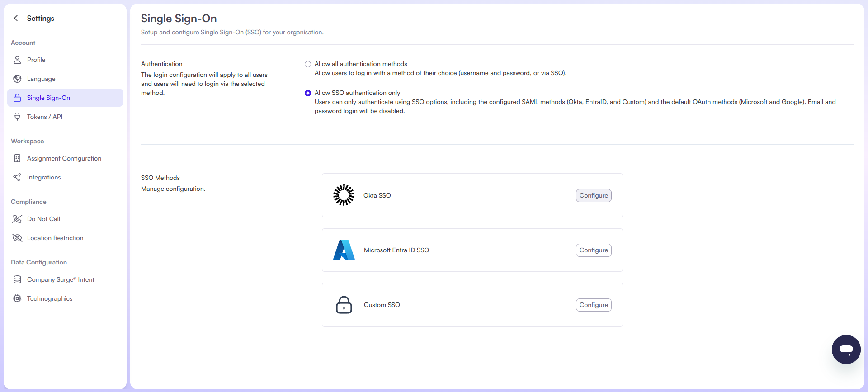Image resolution: width=868 pixels, height=392 pixels.
Task: Click the Custom SSO padlock icon
Action: [344, 305]
